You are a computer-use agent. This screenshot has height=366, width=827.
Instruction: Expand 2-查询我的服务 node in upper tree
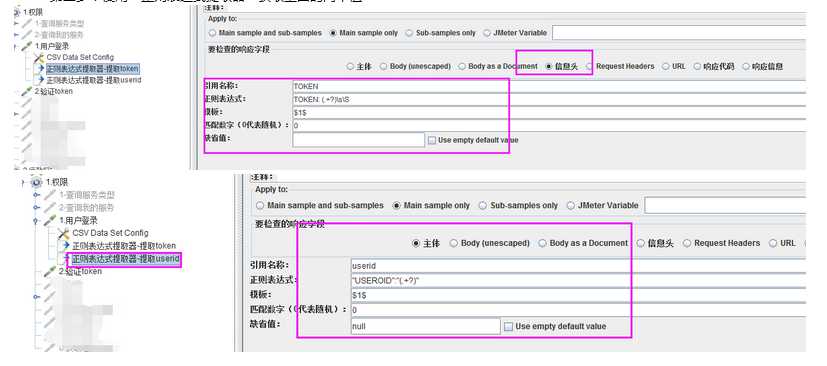tap(16, 34)
